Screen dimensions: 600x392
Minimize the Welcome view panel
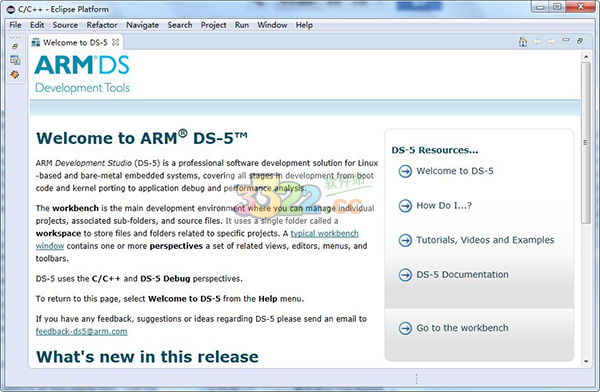click(566, 40)
